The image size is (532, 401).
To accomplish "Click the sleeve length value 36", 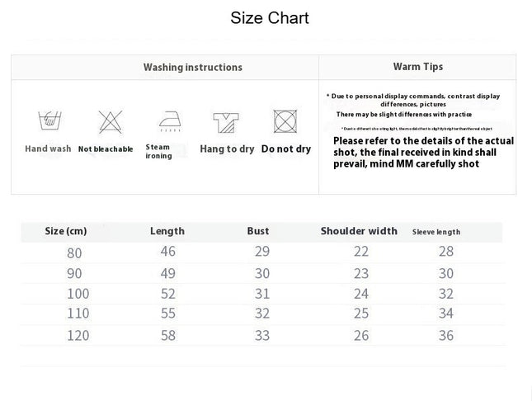I will coord(446,336).
